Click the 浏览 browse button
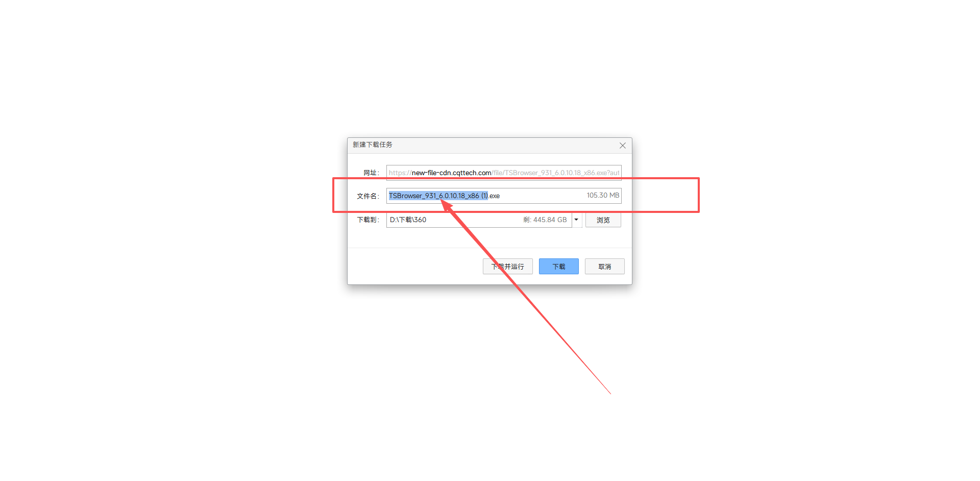Image resolution: width=980 pixels, height=481 pixels. tap(603, 220)
